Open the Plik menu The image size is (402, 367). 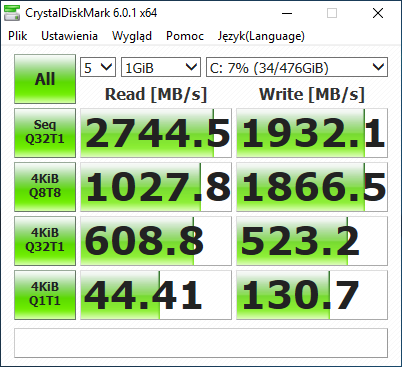click(18, 36)
